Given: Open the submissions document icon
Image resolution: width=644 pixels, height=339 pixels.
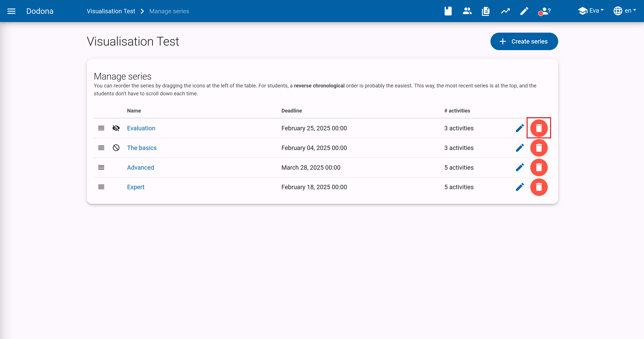Looking at the screenshot, I should tap(486, 11).
